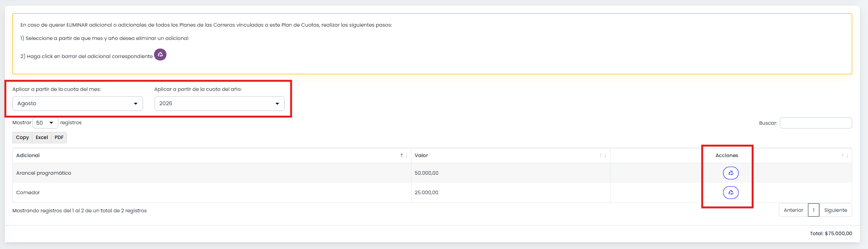Copy the table with Copy button
Screen dimensions: 868x249
pyautogui.click(x=22, y=138)
